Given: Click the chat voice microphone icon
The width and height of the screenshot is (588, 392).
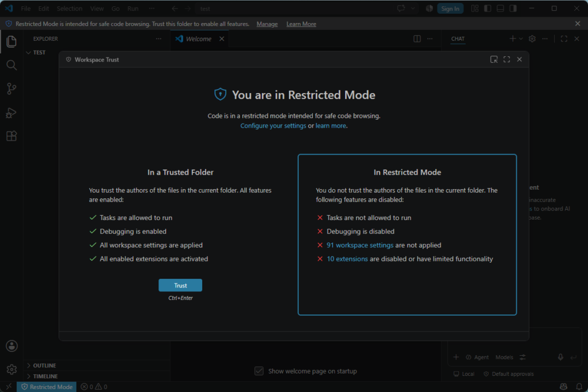Looking at the screenshot, I should pos(560,357).
